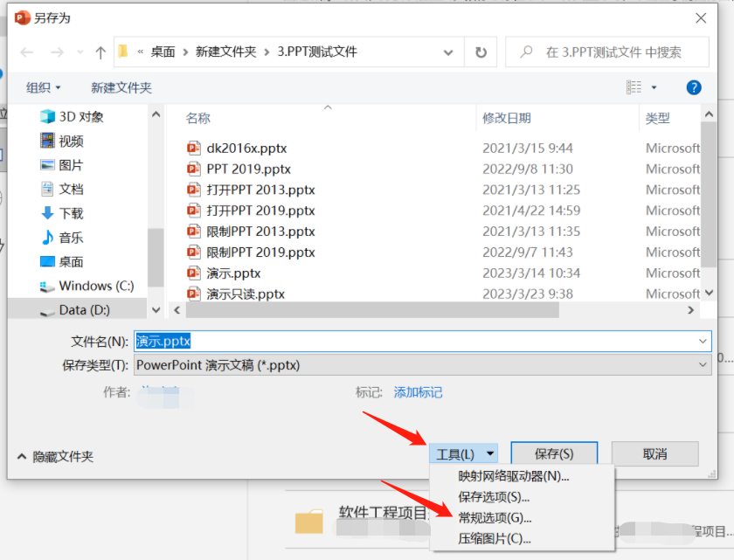The image size is (734, 560).
Task: Sort by the 类型 column header
Action: (x=658, y=118)
